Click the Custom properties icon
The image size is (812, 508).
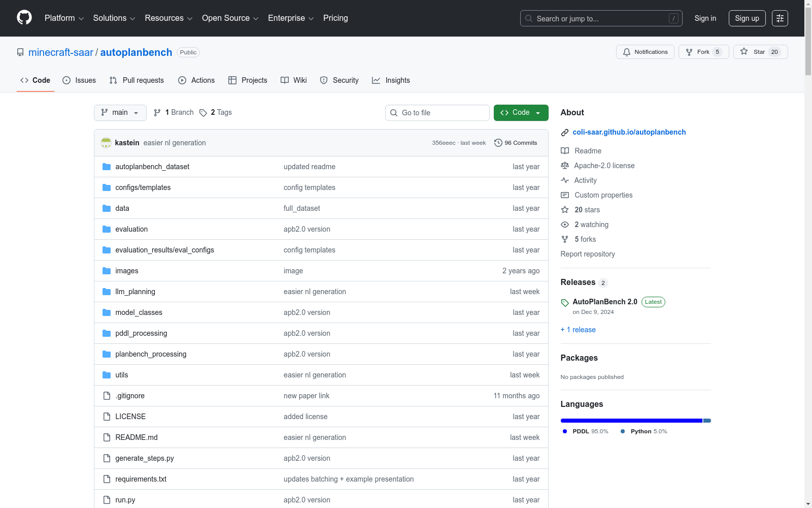coord(565,195)
